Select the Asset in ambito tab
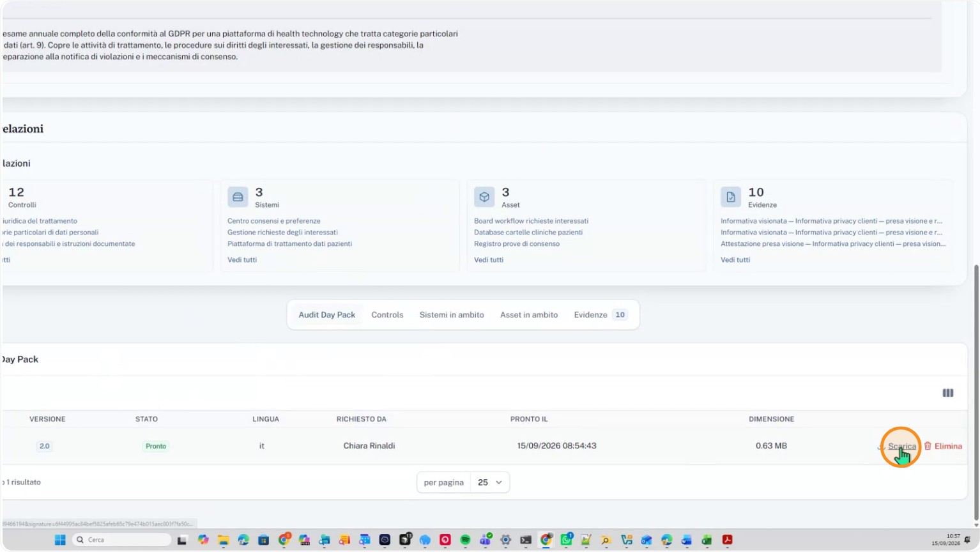The width and height of the screenshot is (980, 552). coord(529,315)
